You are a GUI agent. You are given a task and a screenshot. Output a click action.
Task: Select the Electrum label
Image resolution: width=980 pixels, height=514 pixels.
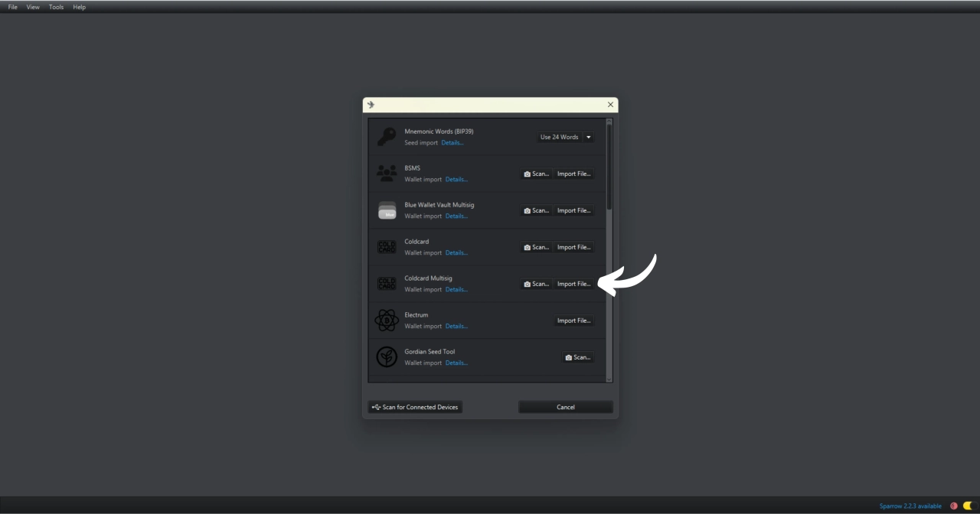416,315
